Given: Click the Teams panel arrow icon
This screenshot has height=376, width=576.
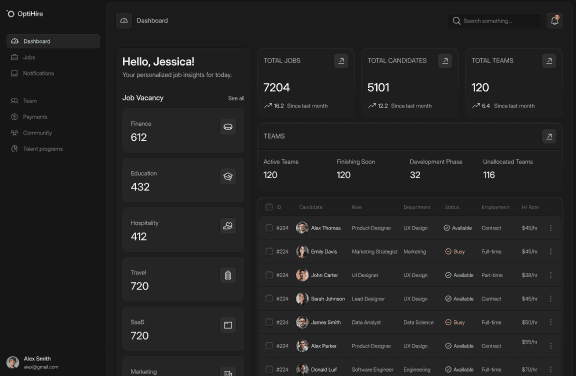Looking at the screenshot, I should (549, 136).
